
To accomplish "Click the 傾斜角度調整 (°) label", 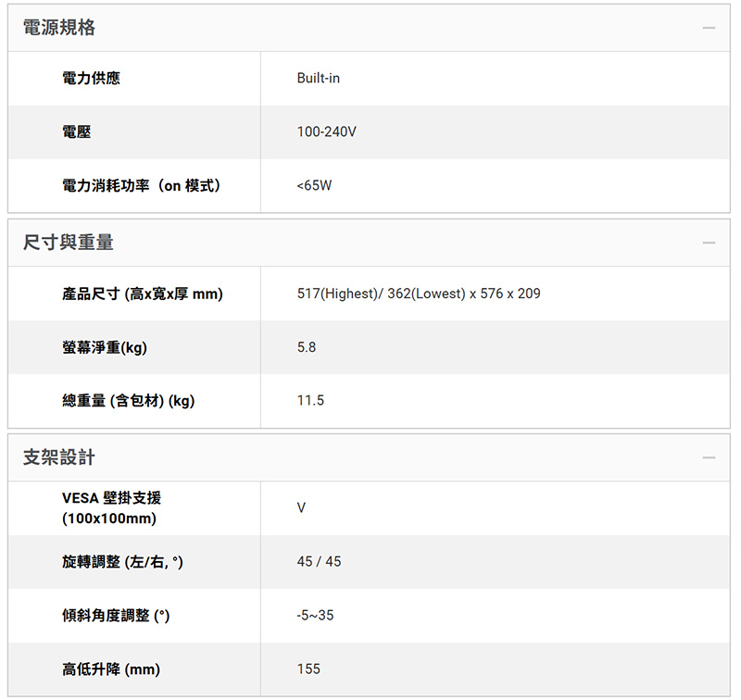I will (x=116, y=616).
